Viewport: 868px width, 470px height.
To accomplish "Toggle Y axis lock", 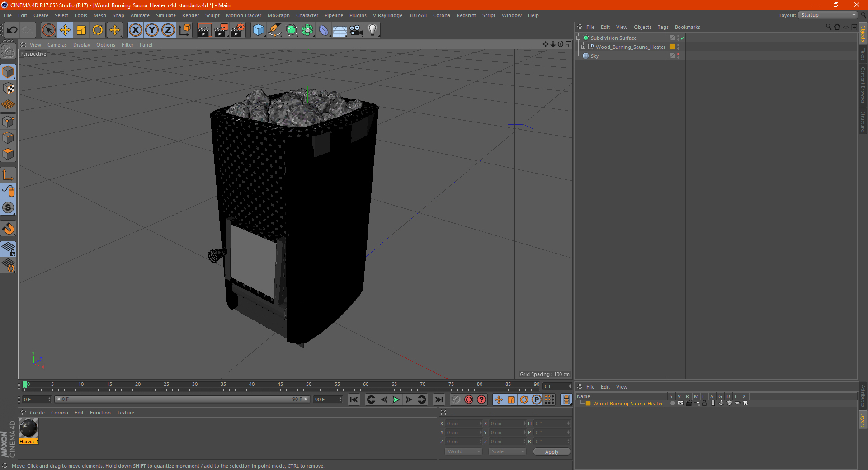I will tap(152, 30).
